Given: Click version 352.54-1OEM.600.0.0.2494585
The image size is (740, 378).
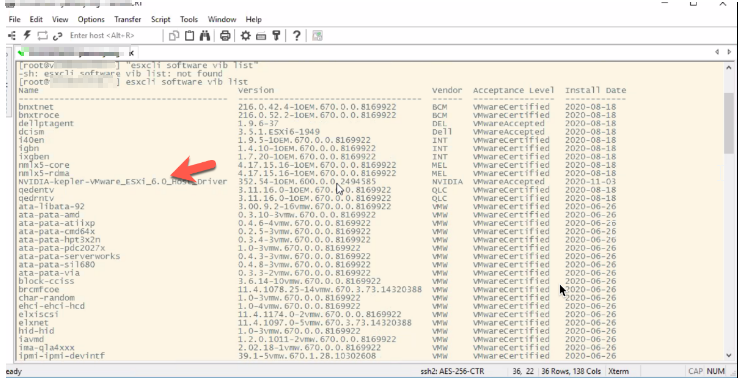Looking at the screenshot, I should pyautogui.click(x=307, y=182).
